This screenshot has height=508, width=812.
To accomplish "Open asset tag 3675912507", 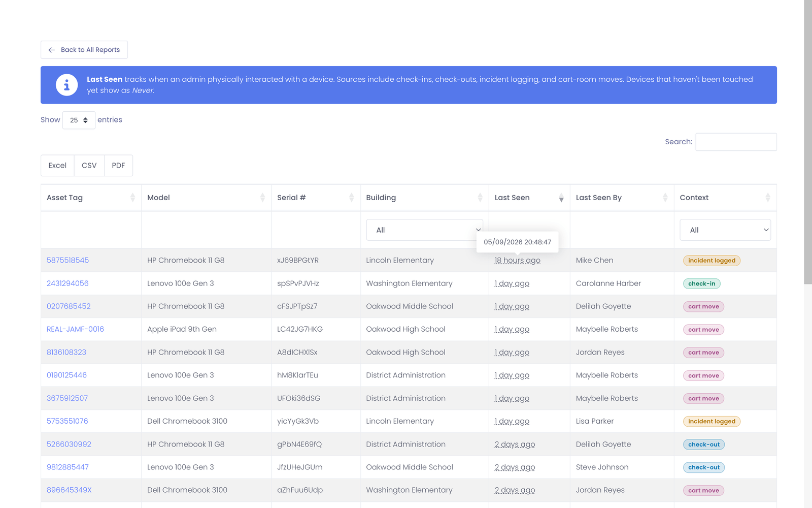I will 67,398.
